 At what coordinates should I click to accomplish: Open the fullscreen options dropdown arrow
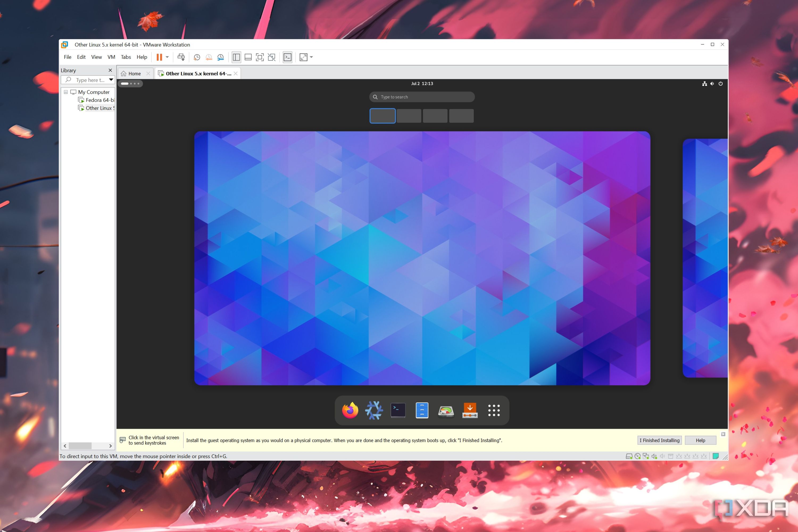pyautogui.click(x=311, y=57)
